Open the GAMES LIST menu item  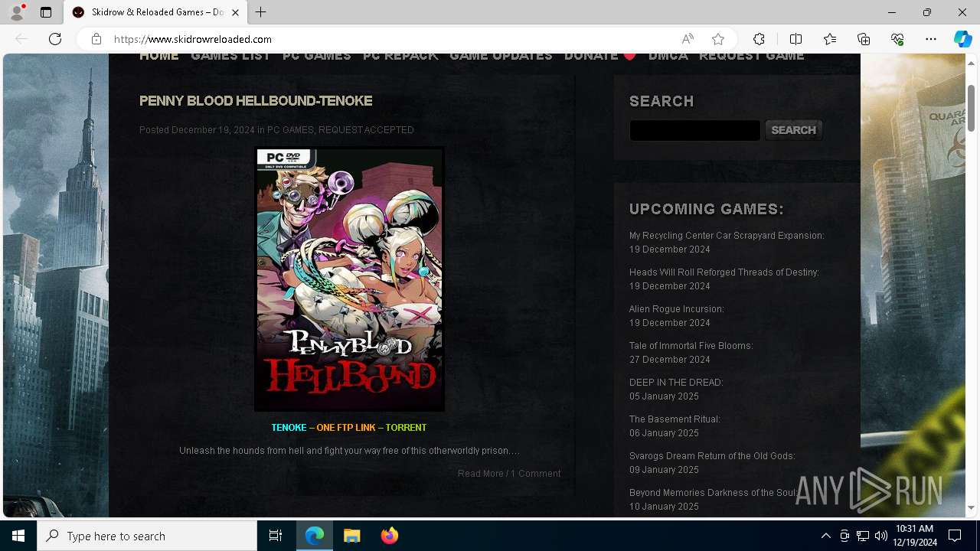point(230,56)
